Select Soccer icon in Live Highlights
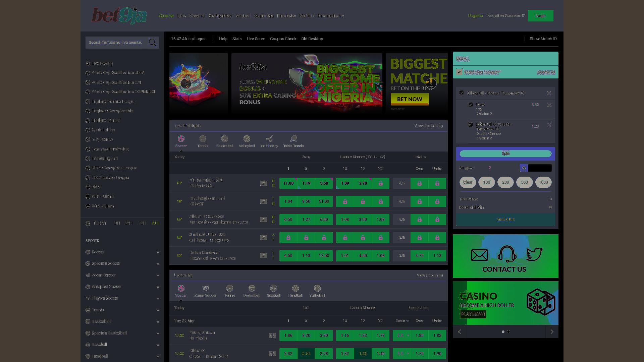 click(x=181, y=139)
